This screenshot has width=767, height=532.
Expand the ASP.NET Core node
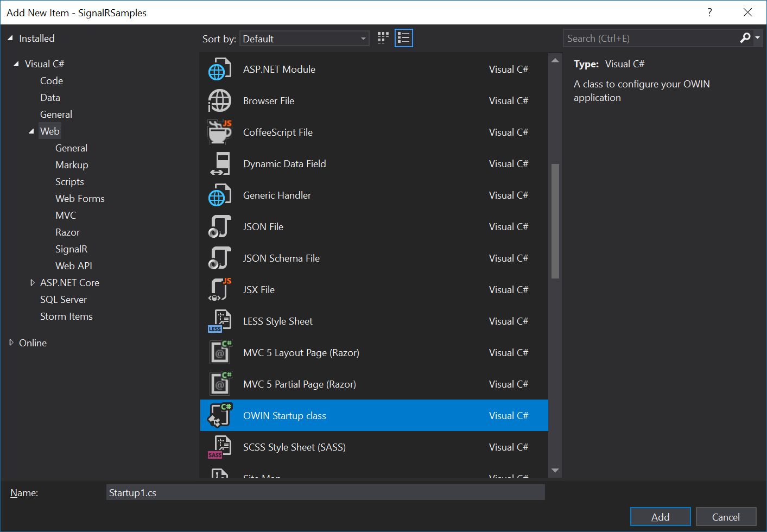click(x=32, y=282)
